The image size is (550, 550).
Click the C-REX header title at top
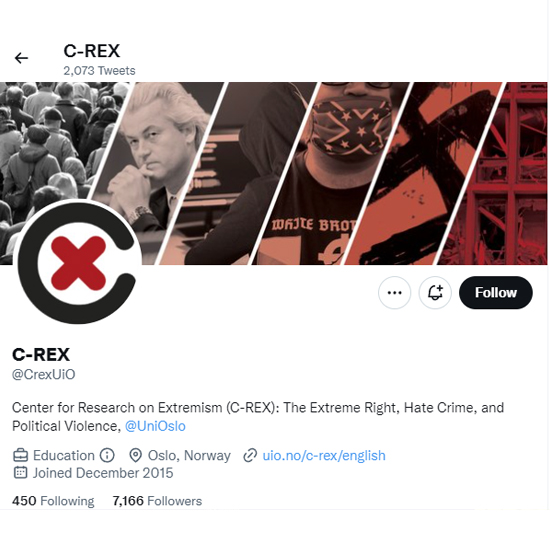92,51
